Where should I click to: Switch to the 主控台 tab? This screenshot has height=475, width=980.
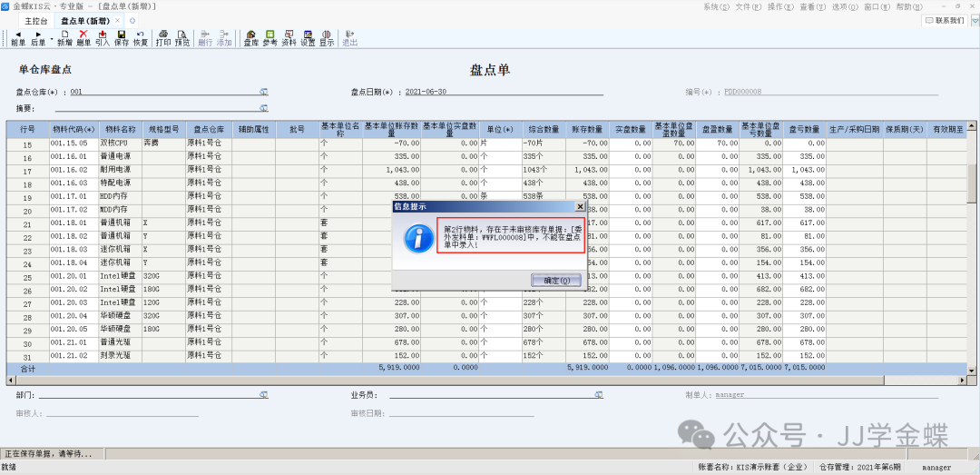tap(36, 20)
